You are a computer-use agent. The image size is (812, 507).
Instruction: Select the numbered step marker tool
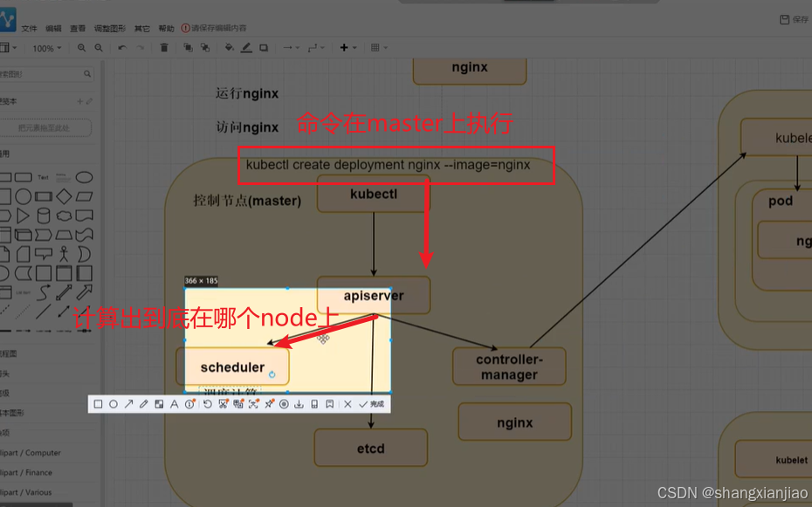(x=189, y=404)
